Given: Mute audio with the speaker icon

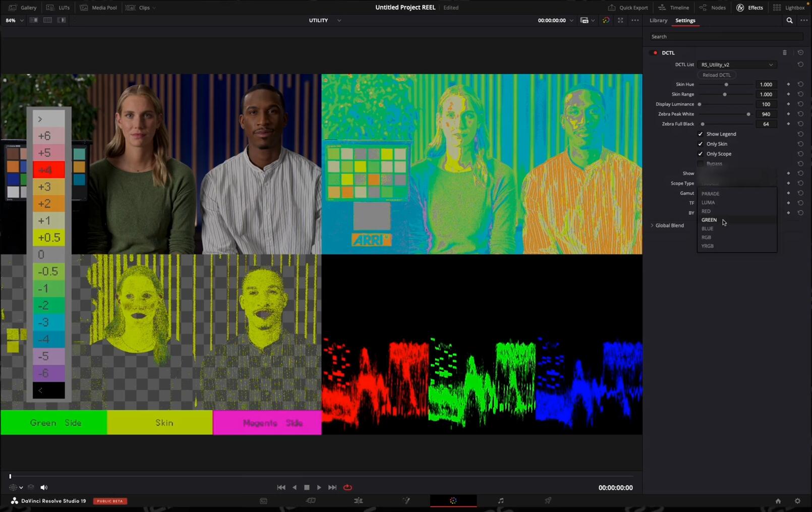Looking at the screenshot, I should pyautogui.click(x=44, y=487).
